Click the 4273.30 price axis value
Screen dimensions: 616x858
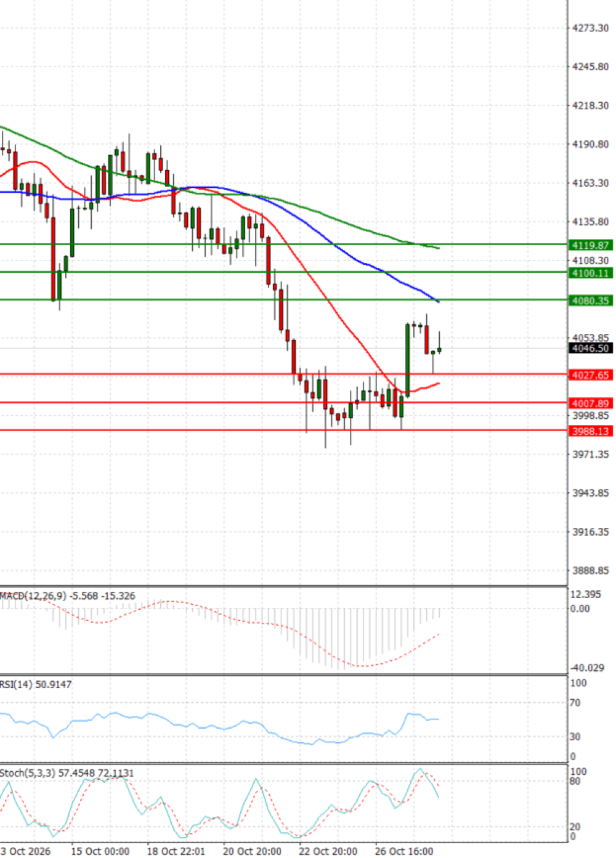(x=590, y=28)
